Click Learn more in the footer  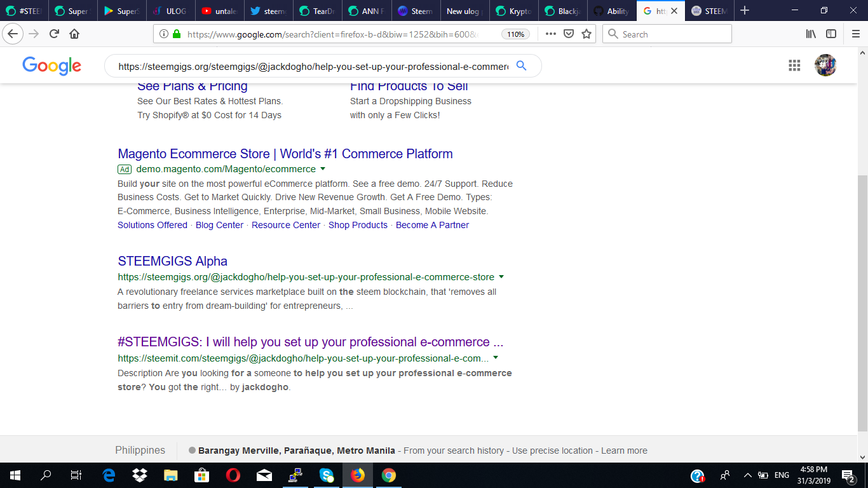tap(624, 451)
